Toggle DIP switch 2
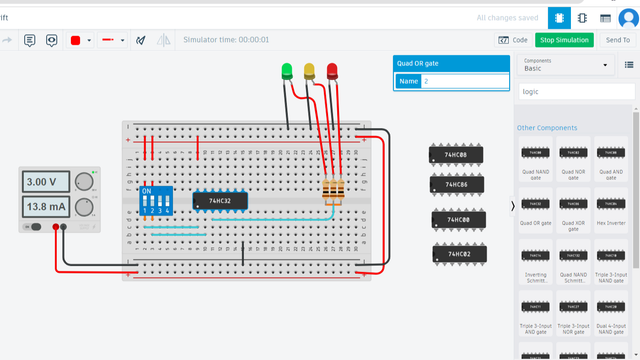This screenshot has width=640, height=360. 152,201
